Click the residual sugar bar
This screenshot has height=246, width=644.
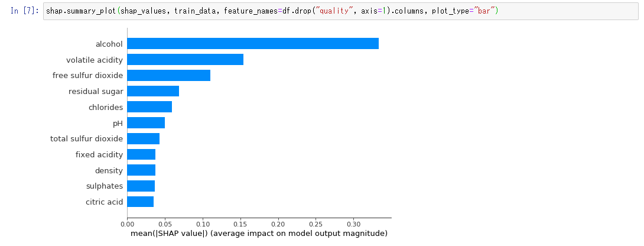pyautogui.click(x=153, y=91)
